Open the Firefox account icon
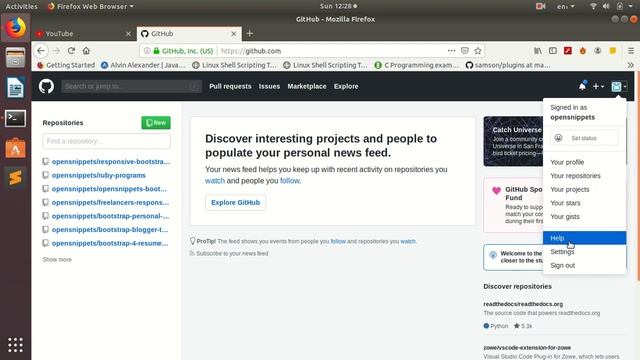The width and height of the screenshot is (640, 360). coord(598,51)
